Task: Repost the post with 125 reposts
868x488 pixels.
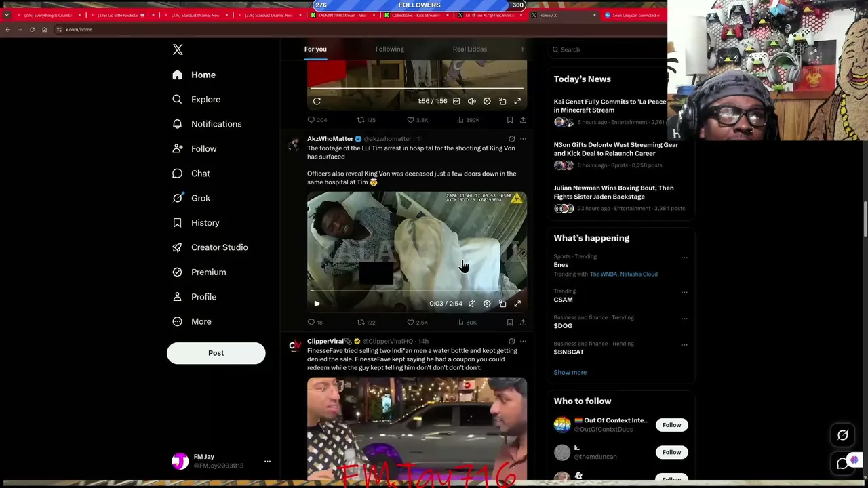Action: [x=366, y=120]
